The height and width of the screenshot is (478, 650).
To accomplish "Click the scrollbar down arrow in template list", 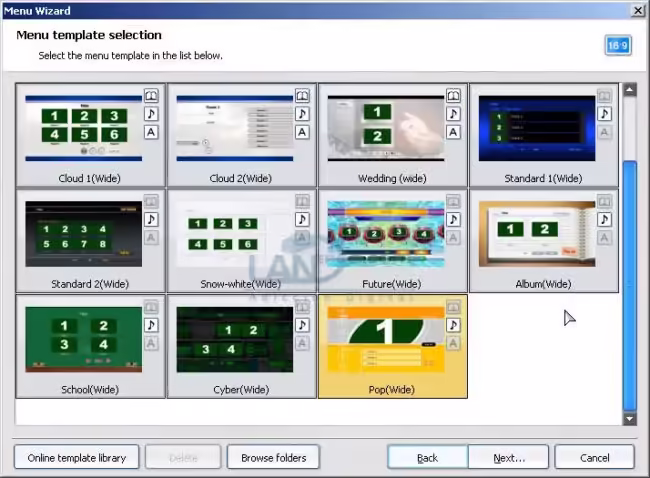I will [630, 419].
